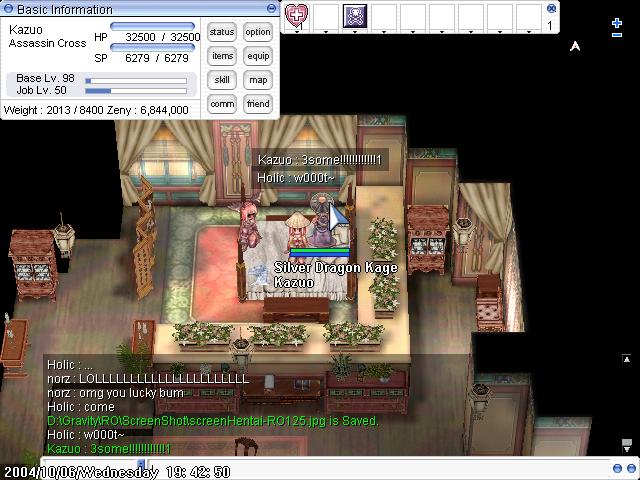
Task: Open the status window button
Action: [x=222, y=32]
